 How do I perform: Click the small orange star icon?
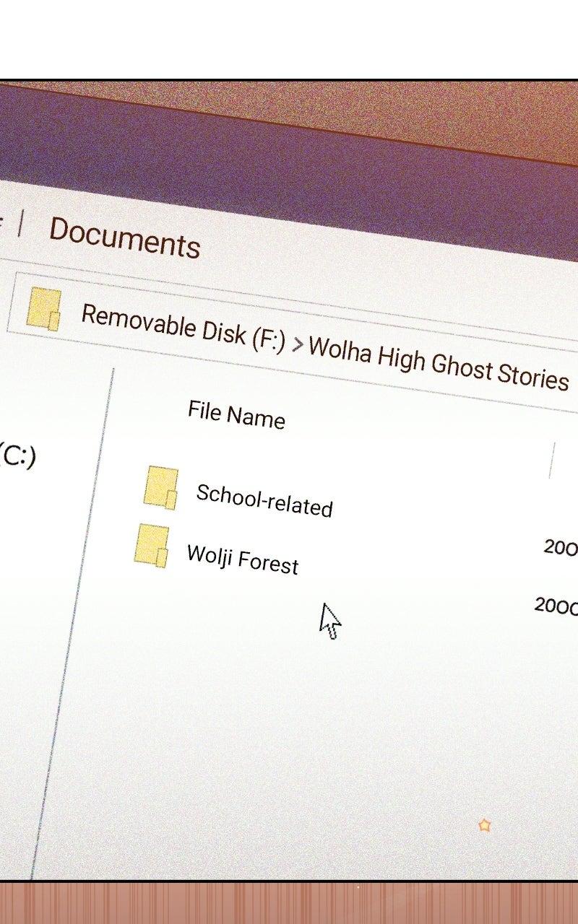click(484, 825)
